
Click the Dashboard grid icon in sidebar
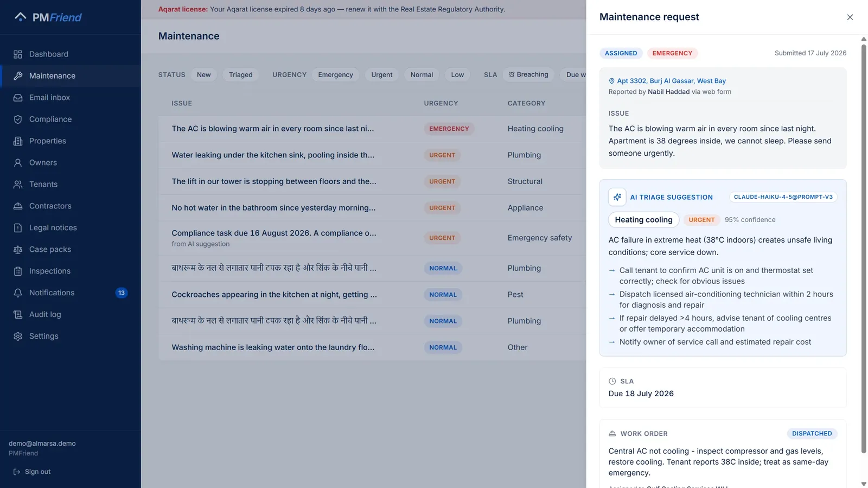[18, 54]
